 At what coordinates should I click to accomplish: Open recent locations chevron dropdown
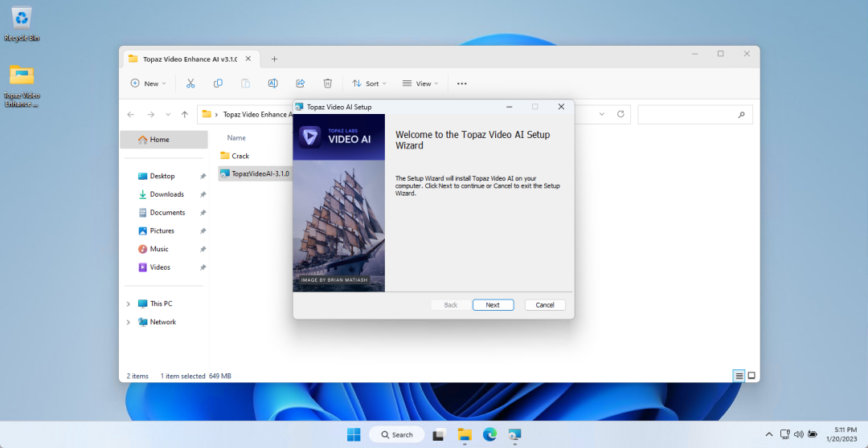168,115
